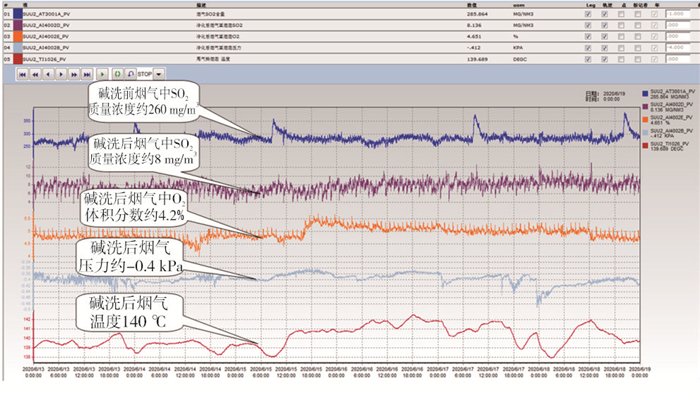Step back one interval with the left arrow
Image resolution: width=700 pixels, height=393 pixels.
(x=48, y=74)
